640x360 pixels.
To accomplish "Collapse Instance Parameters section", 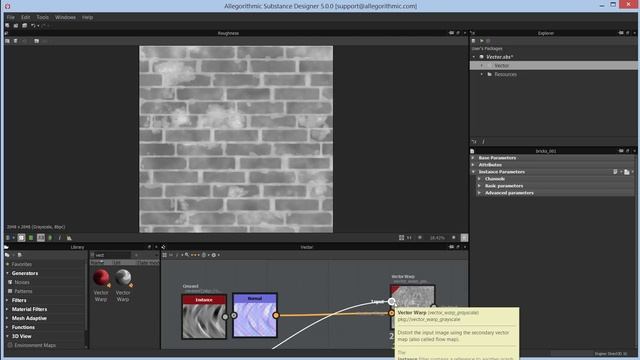I will pyautogui.click(x=473, y=172).
